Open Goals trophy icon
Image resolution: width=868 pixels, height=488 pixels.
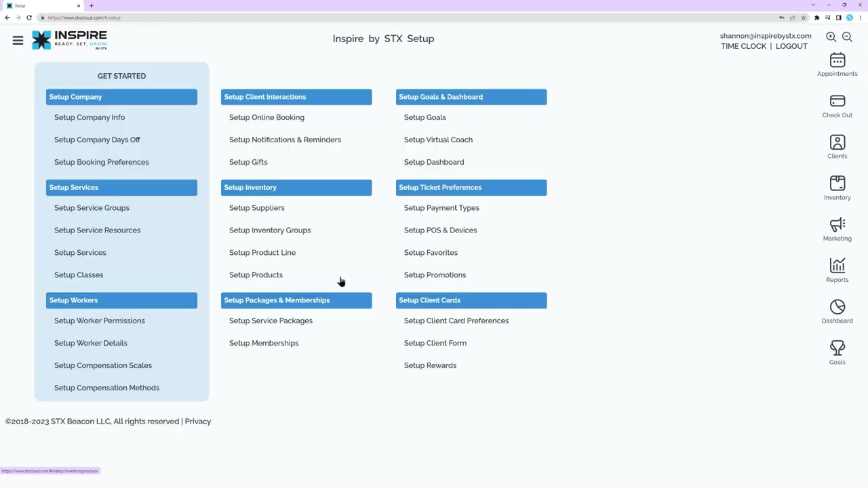[837, 348]
